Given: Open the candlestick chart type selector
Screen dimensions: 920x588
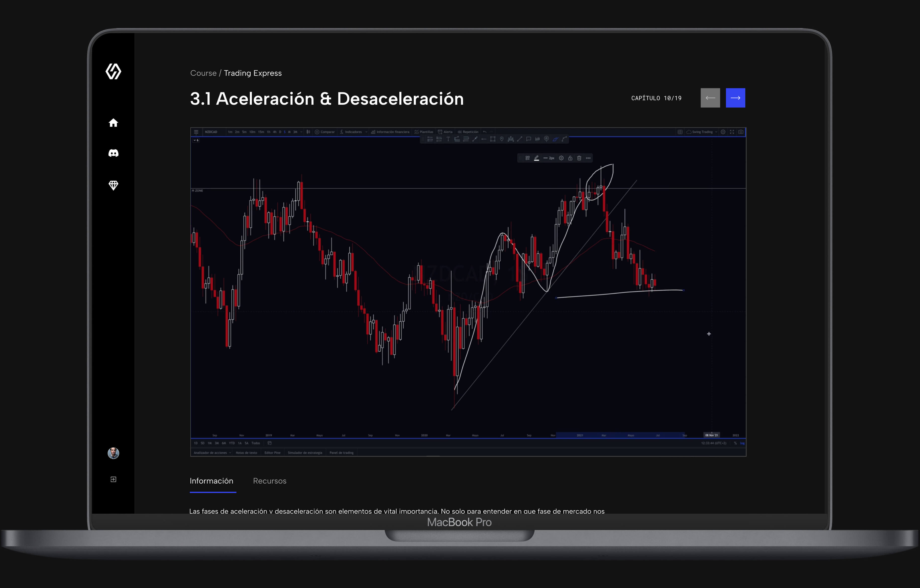Looking at the screenshot, I should pyautogui.click(x=308, y=132).
